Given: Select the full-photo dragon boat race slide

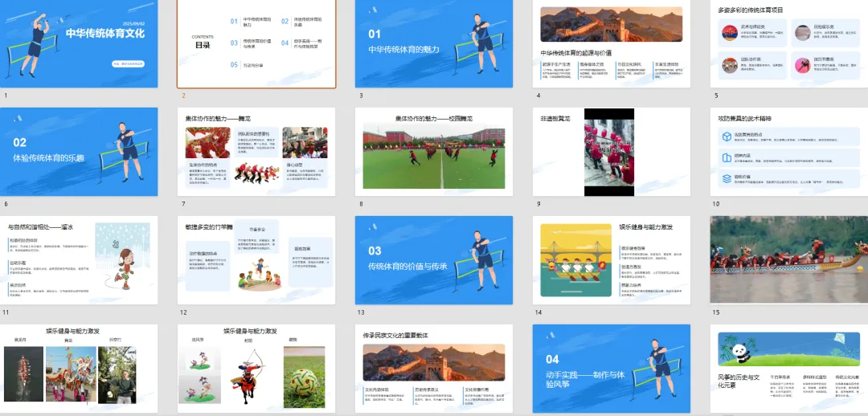Looking at the screenshot, I should point(789,260).
